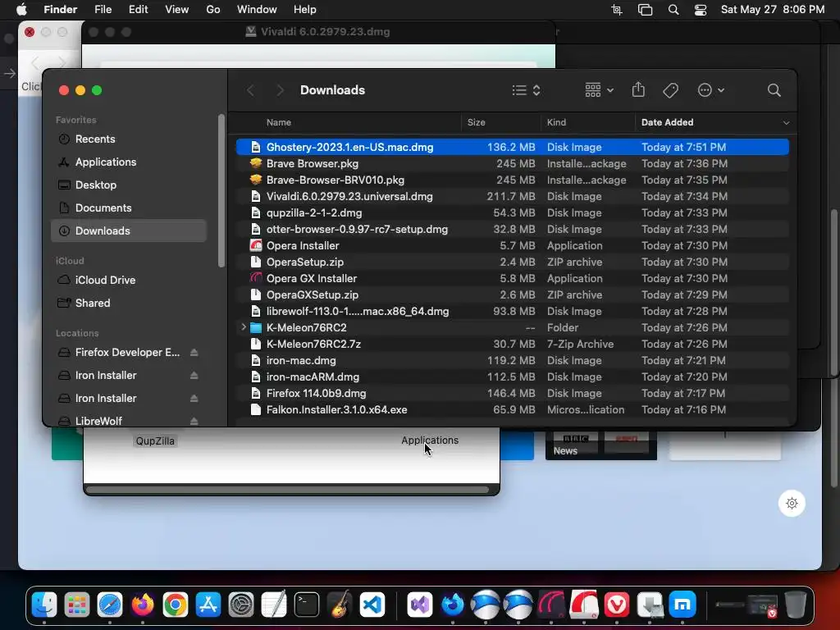Select Ghostery-2023.1.en-US.mac.dmg file
The height and width of the screenshot is (630, 840).
click(512, 147)
